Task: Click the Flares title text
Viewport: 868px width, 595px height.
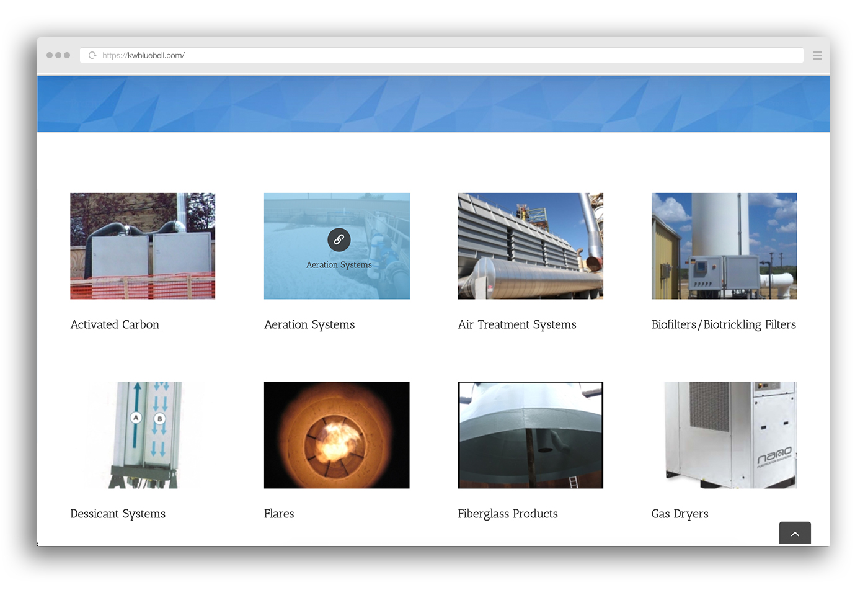Action: pos(279,514)
